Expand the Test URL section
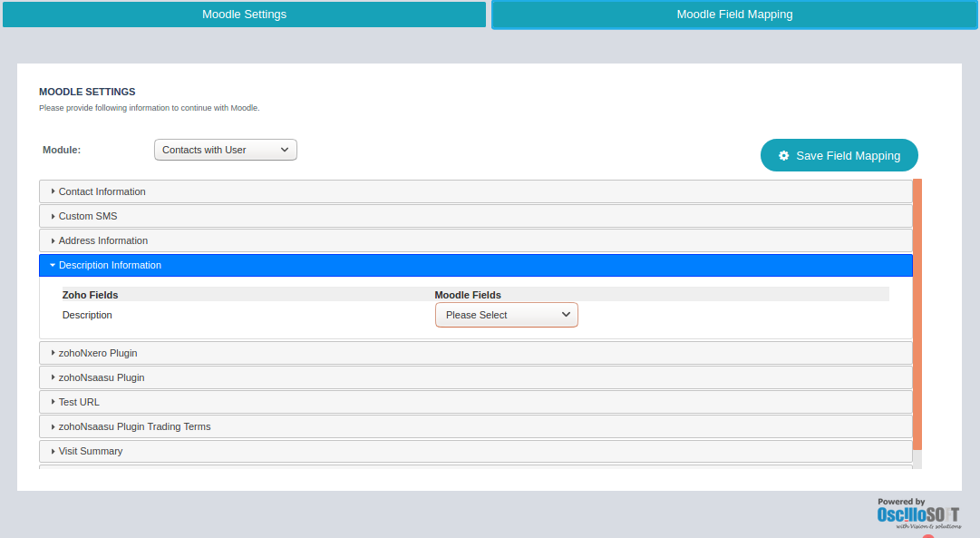Screen dimensions: 980x538 [x=476, y=402]
